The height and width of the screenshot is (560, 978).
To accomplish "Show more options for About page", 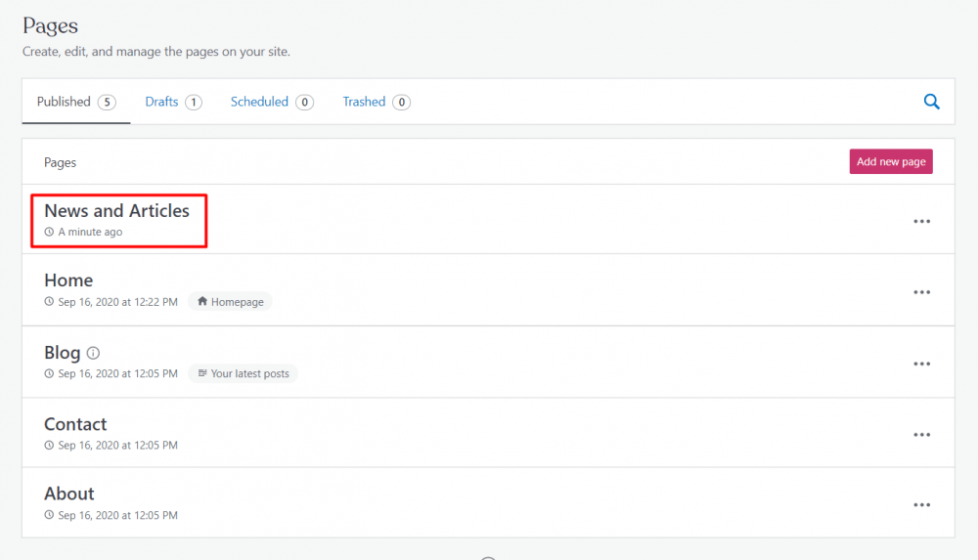I will (921, 505).
